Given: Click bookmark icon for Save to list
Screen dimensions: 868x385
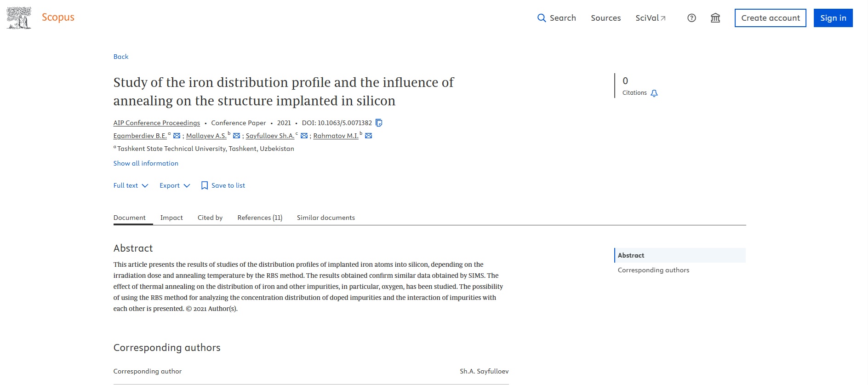Looking at the screenshot, I should pos(205,185).
